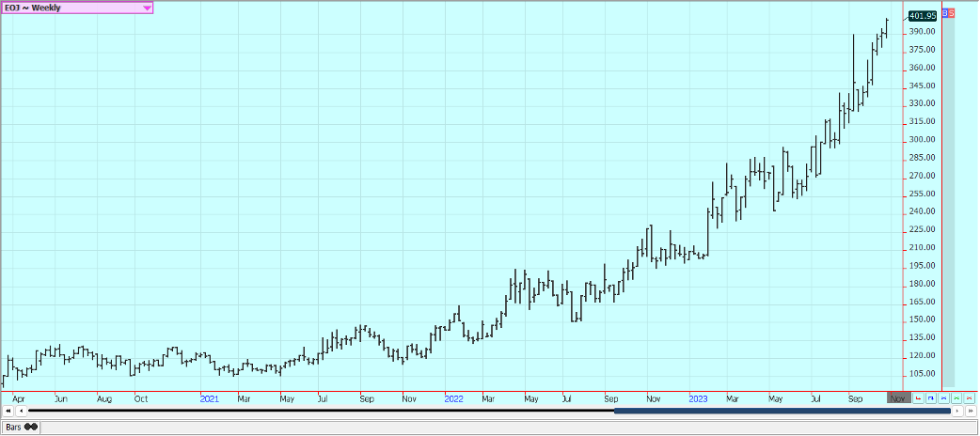Click the red cross scale icon
The width and height of the screenshot is (980, 436).
[969, 399]
